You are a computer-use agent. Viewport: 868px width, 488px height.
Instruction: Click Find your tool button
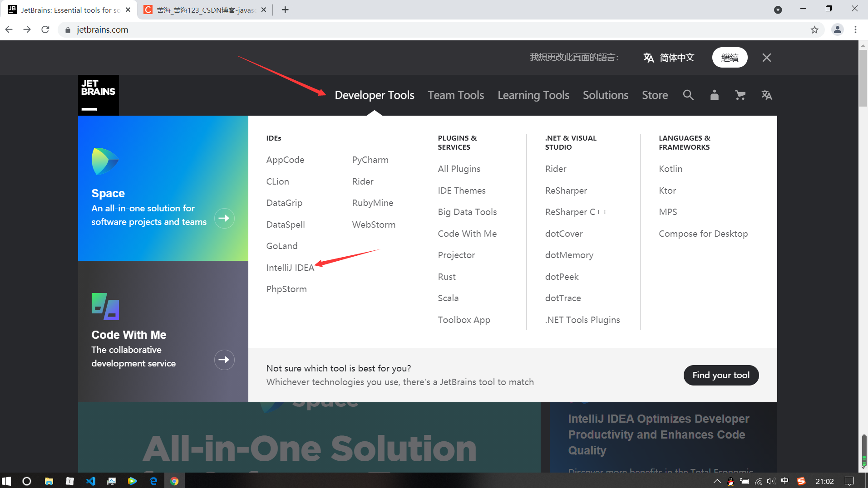[x=721, y=375]
